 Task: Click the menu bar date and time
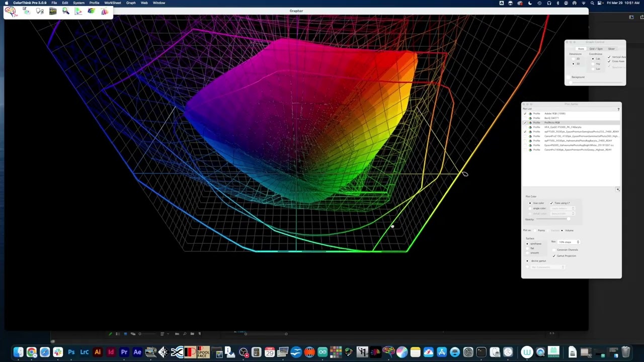(623, 3)
